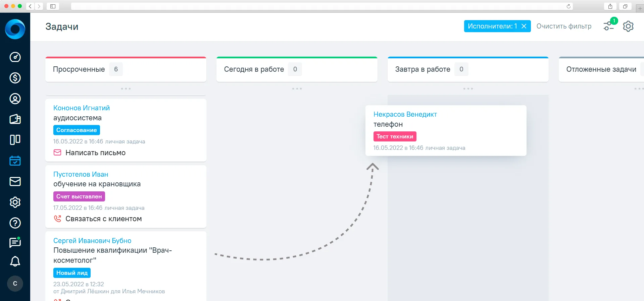The width and height of the screenshot is (644, 301).
Task: Open Кононов Игнатий contact link
Action: 82,108
